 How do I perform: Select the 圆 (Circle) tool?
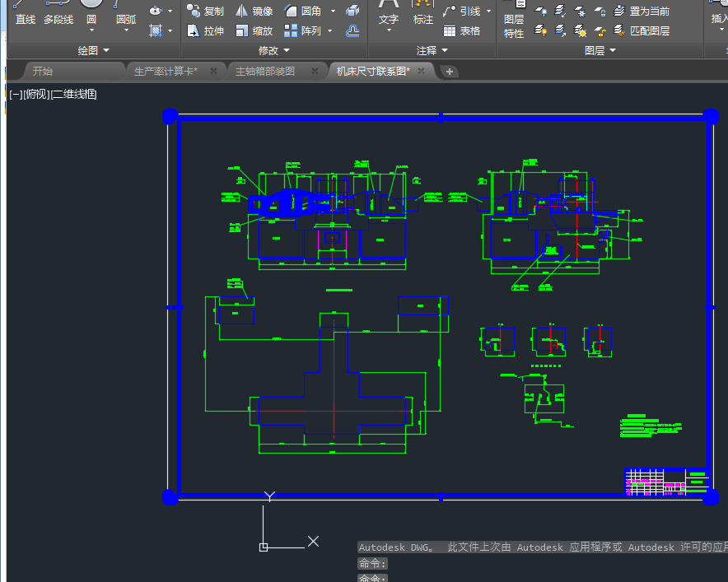click(91, 13)
